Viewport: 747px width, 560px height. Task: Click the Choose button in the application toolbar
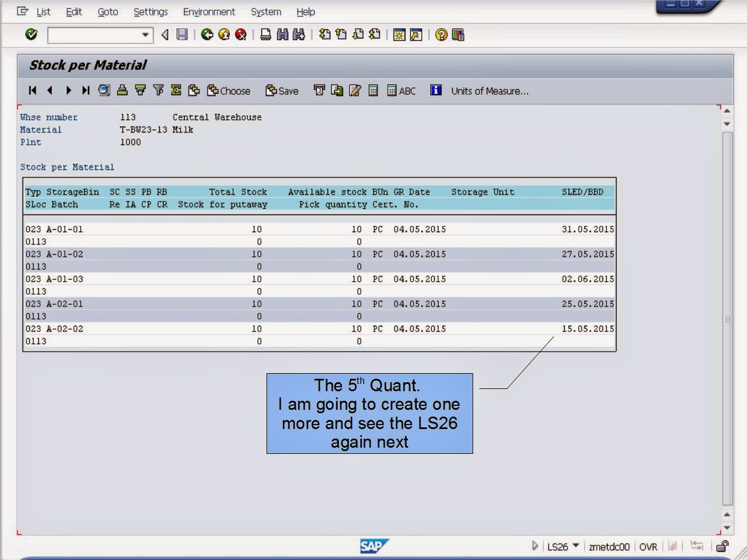228,90
